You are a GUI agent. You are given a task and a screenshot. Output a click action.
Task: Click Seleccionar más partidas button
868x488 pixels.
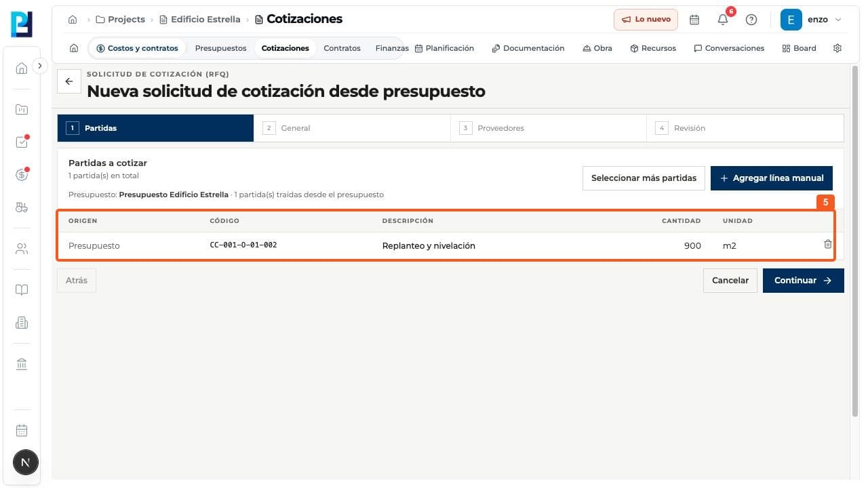pos(644,178)
